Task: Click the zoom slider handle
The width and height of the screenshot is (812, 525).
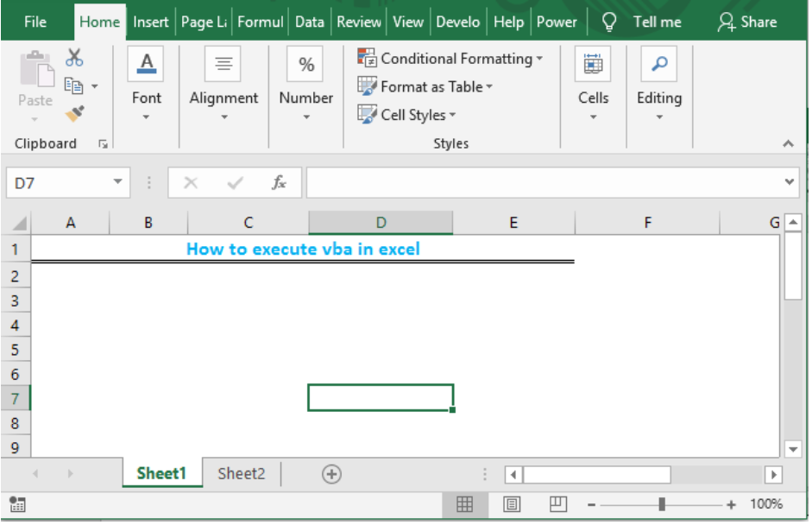Action: 661,504
